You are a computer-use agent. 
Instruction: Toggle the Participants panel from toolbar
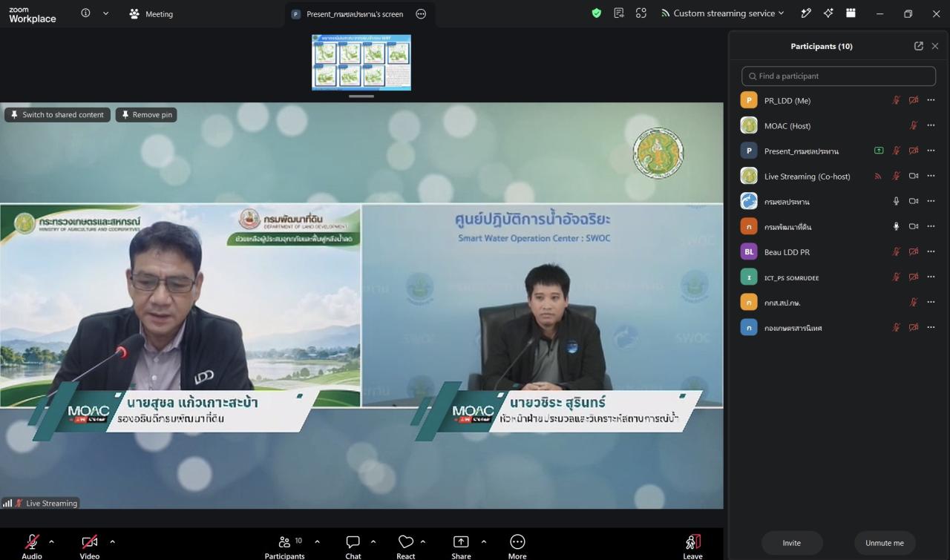[285, 547]
